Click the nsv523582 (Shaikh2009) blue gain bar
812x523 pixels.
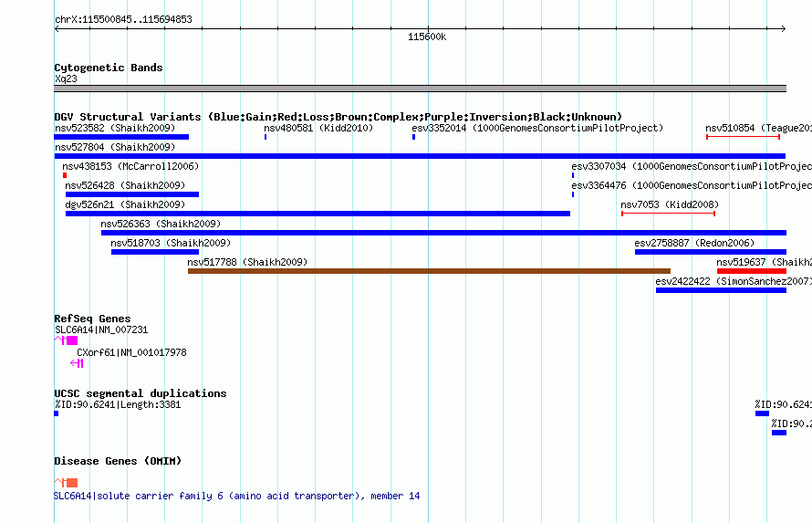tap(121, 137)
